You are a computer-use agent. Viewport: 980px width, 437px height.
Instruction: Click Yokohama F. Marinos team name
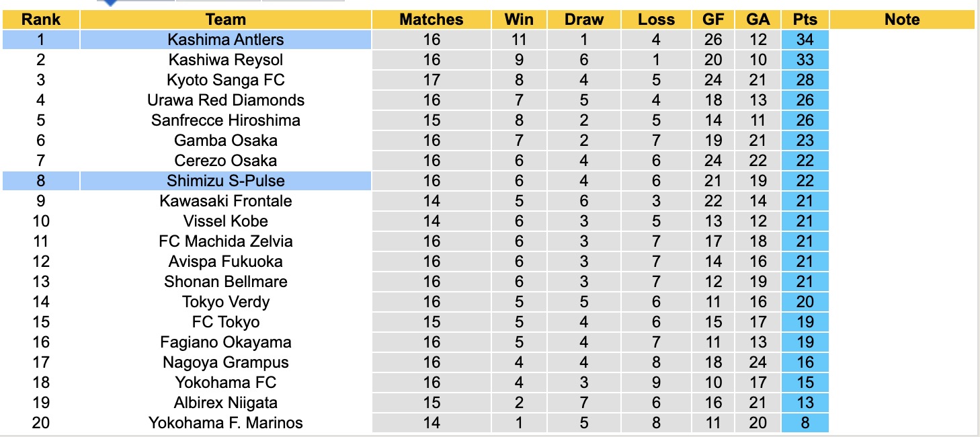click(x=226, y=423)
